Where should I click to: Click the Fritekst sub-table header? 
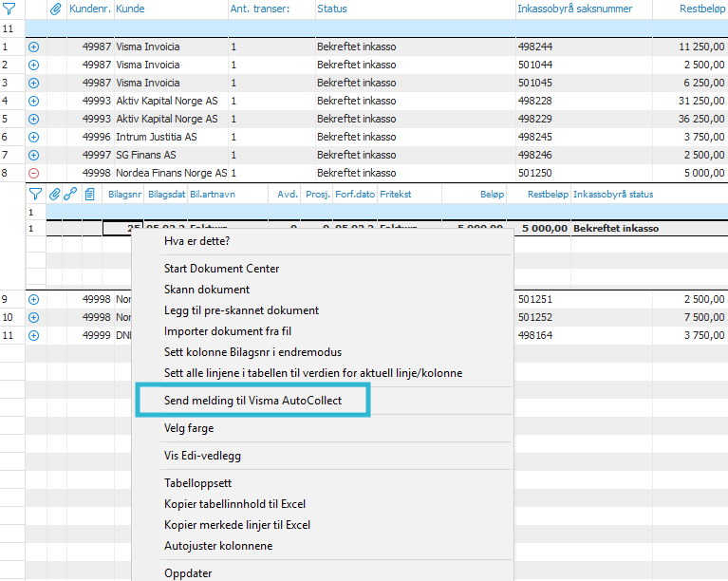click(x=396, y=194)
